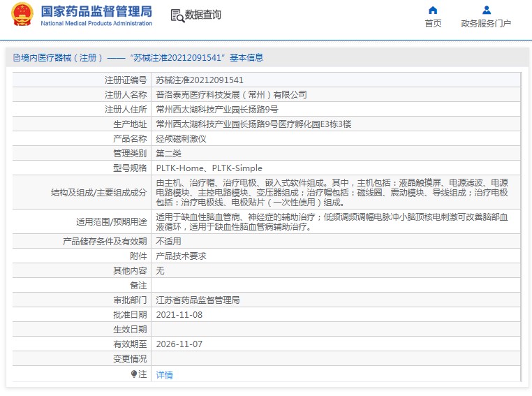This screenshot has height=396, width=532.
Task: Click the lightbulb icon beside 注
Action: click(134, 374)
